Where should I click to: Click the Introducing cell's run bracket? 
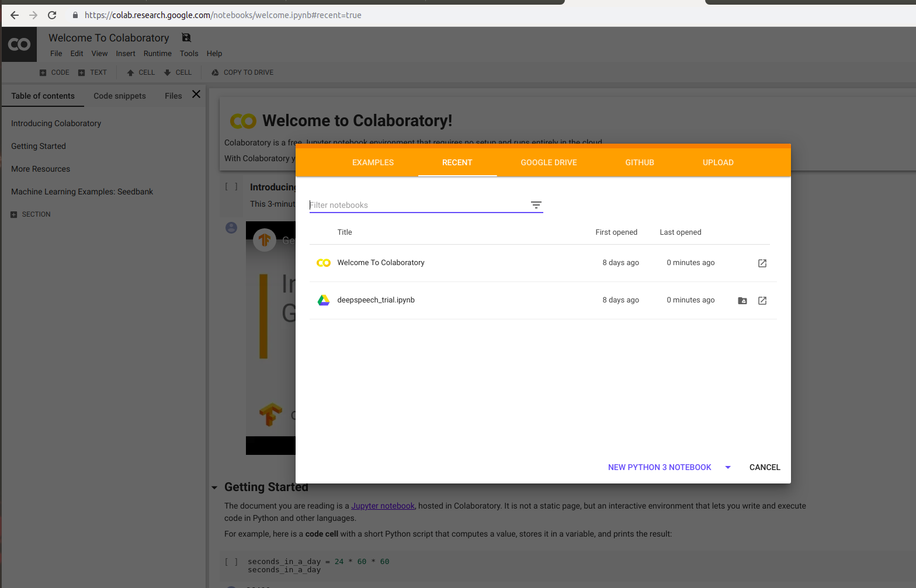point(231,187)
